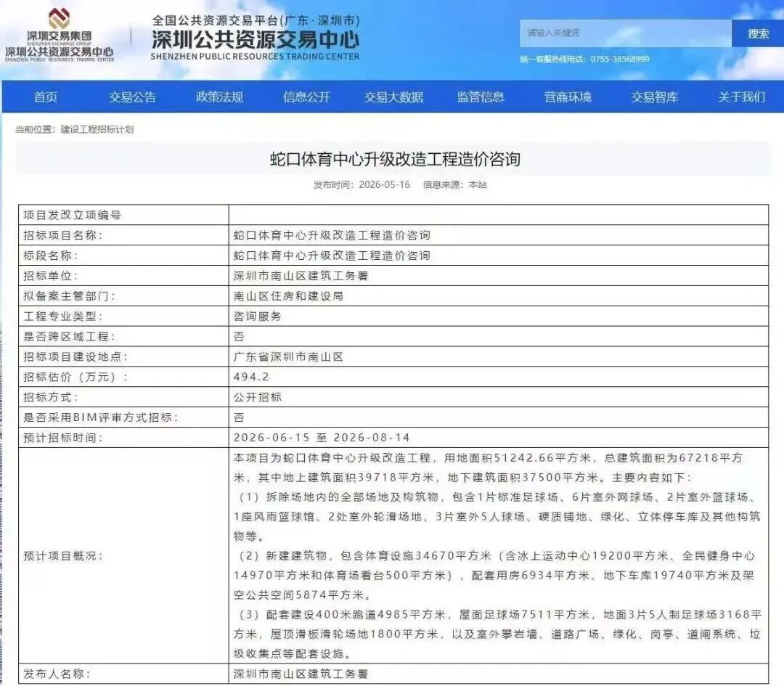Select the 否 value for 是否跨区域工程
The width and height of the screenshot is (784, 686).
239,337
